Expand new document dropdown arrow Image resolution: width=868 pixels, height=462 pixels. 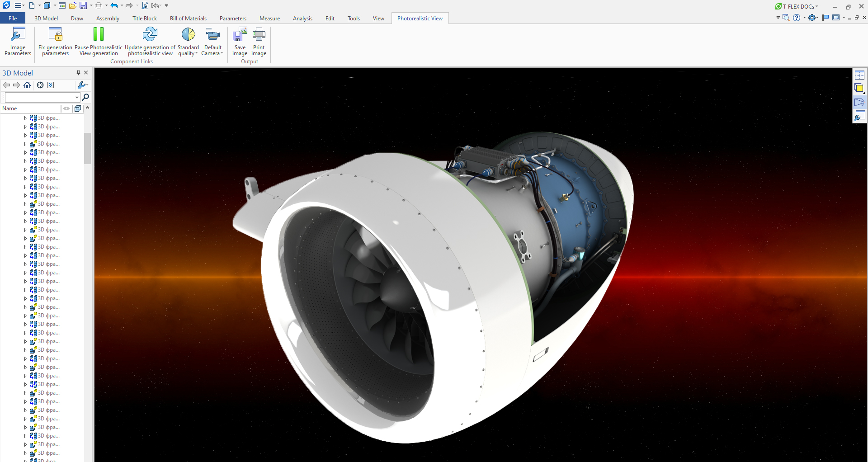click(x=39, y=5)
